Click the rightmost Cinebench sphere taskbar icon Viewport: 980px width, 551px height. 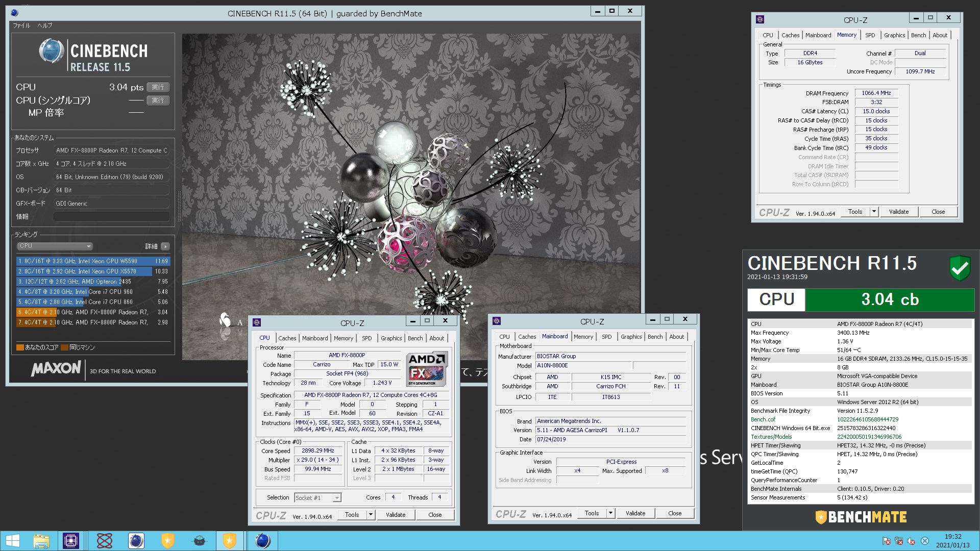(262, 541)
